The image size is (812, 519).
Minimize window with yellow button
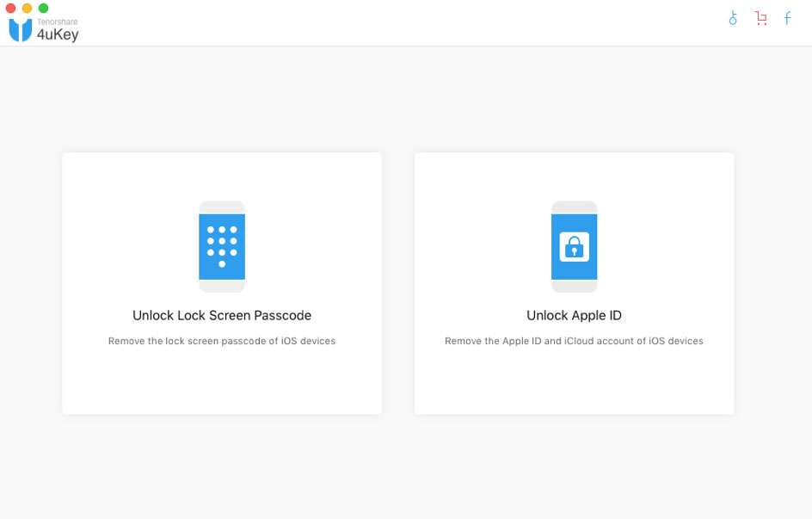point(27,8)
